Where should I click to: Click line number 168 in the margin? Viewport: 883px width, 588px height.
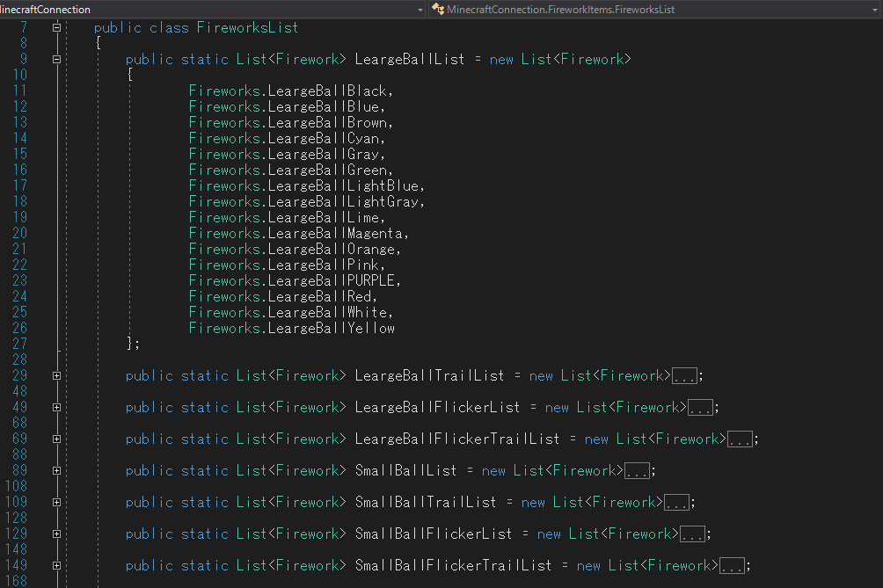point(16,581)
